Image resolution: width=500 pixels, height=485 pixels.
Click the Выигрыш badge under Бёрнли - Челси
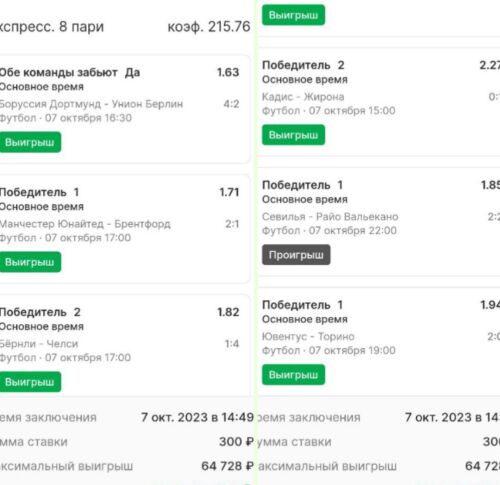click(30, 382)
